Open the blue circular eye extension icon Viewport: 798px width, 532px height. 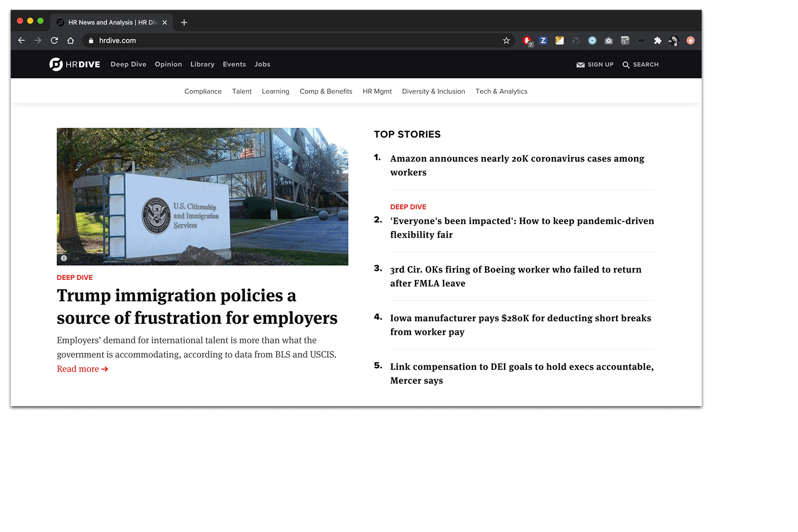[592, 40]
